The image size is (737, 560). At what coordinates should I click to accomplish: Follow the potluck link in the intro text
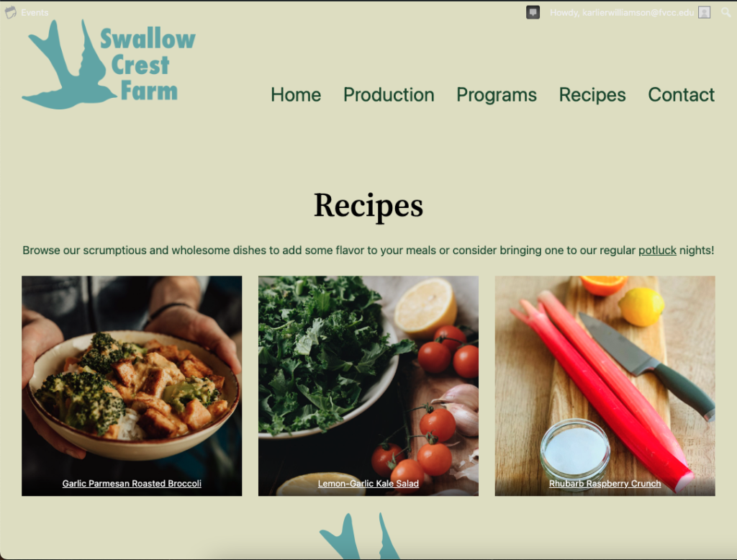(x=657, y=250)
